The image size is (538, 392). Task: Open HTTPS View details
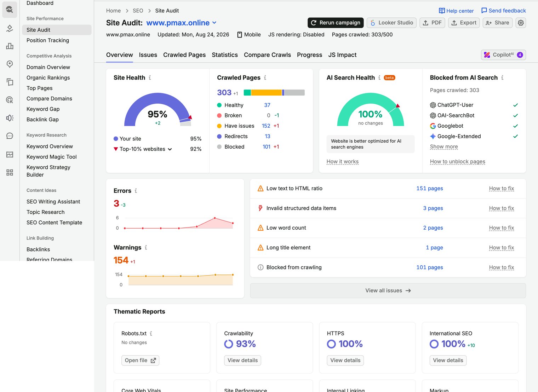point(345,360)
